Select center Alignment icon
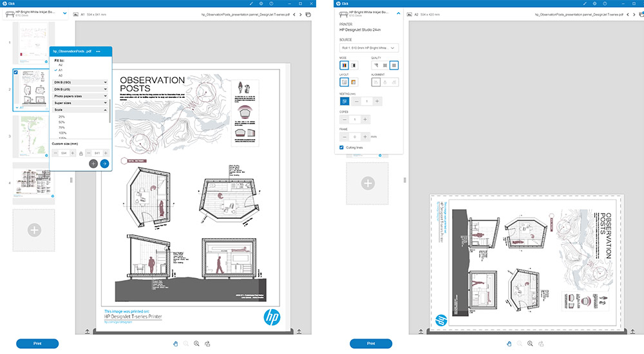 click(x=385, y=82)
